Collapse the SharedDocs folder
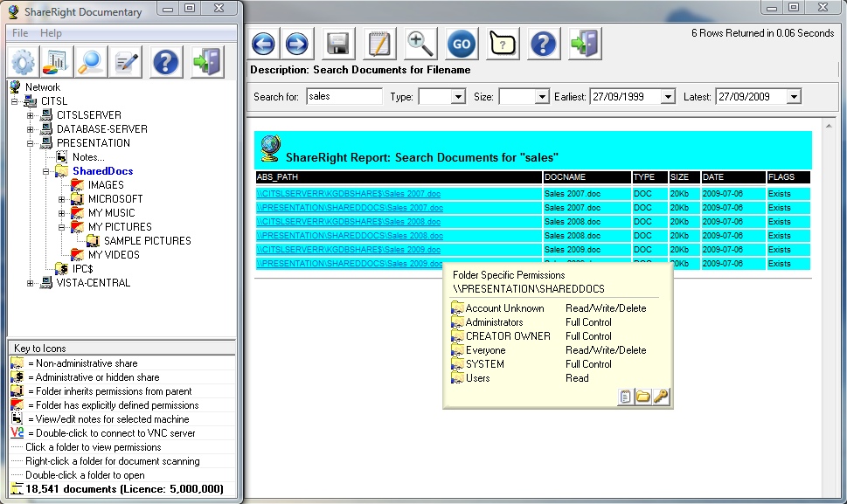The width and height of the screenshot is (847, 504). [x=46, y=171]
